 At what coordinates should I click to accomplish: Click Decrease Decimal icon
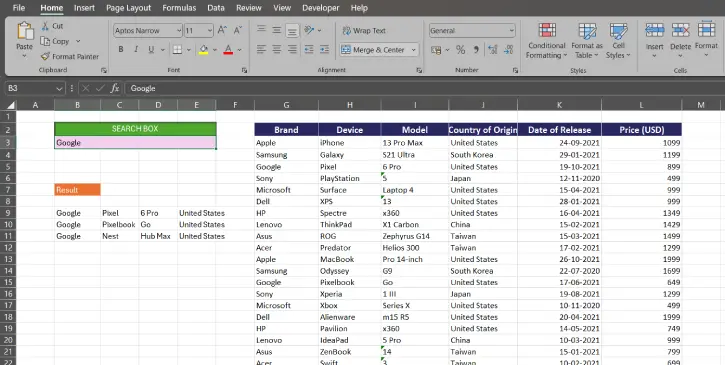509,50
